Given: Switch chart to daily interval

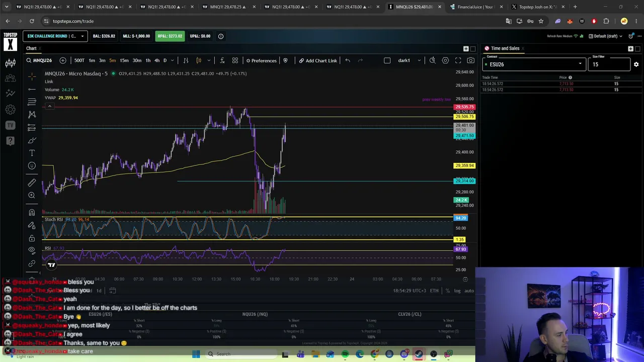Looking at the screenshot, I should coord(165,60).
